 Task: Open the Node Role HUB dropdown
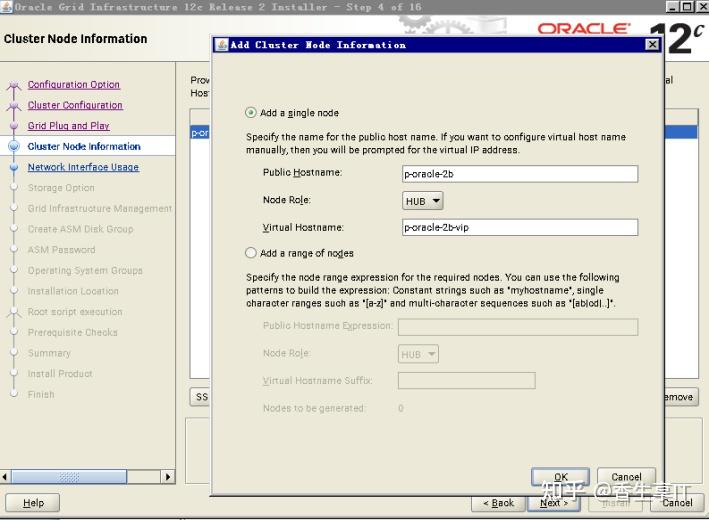tap(422, 201)
